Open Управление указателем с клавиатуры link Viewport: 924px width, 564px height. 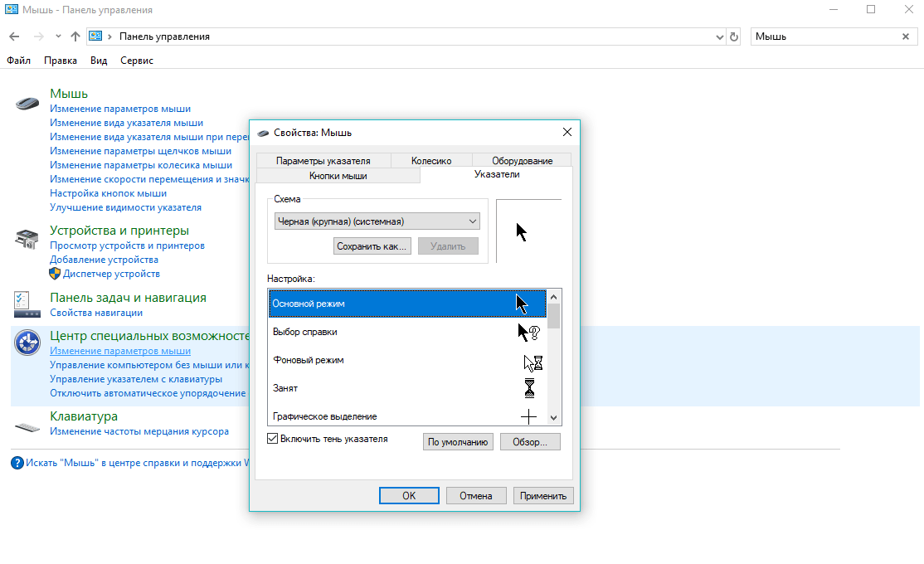[x=136, y=379]
